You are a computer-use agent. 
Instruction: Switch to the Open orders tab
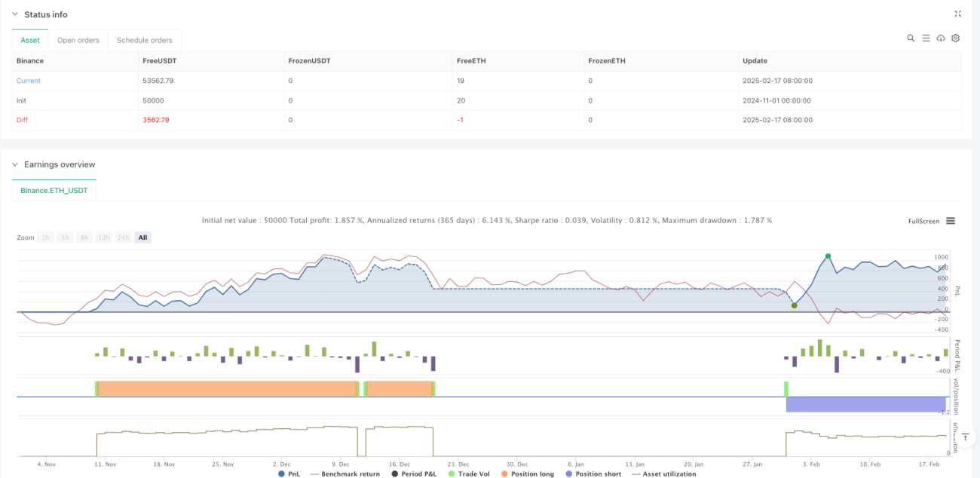click(78, 40)
